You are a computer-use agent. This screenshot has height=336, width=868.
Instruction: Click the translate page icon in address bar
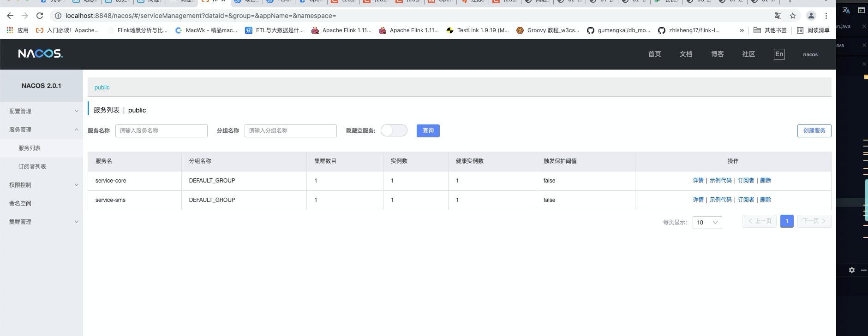pyautogui.click(x=778, y=16)
